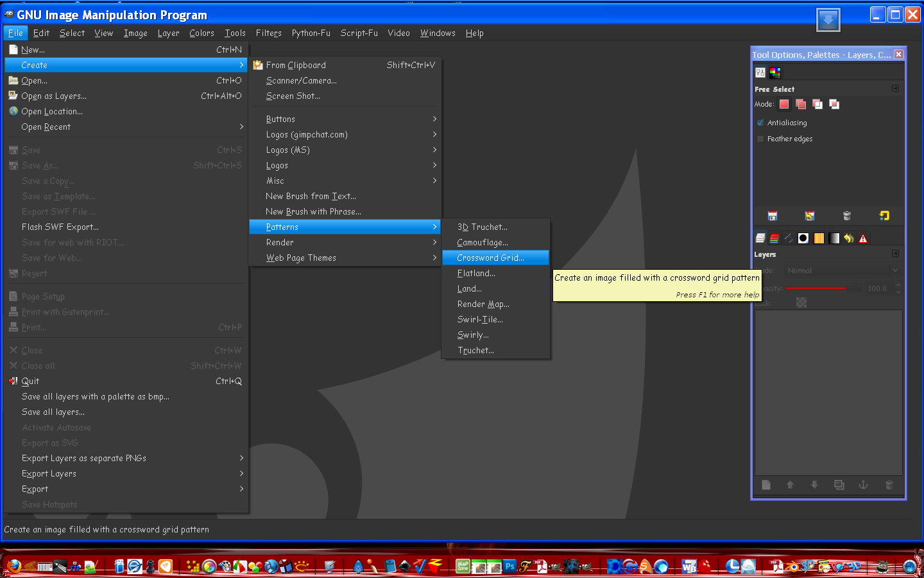Adjust the layer Opacity slider
Image resolution: width=924 pixels, height=578 pixels.
[823, 288]
